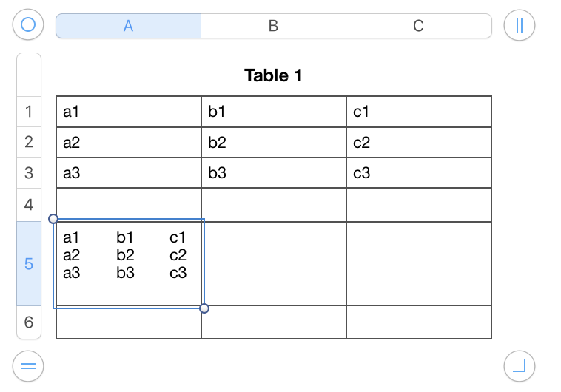
Task: Select the cell containing a1 in row 1
Action: (129, 112)
